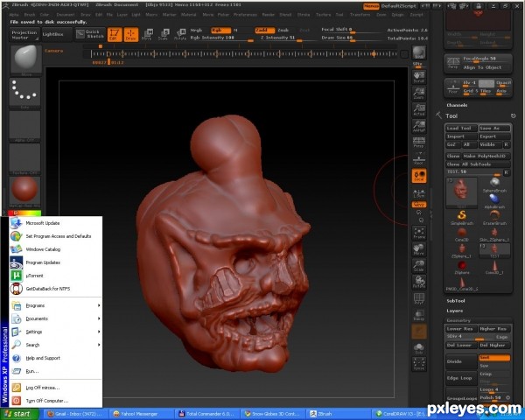Click the Divide button in Geometry
Screen dimensions: 525x420
tap(461, 361)
